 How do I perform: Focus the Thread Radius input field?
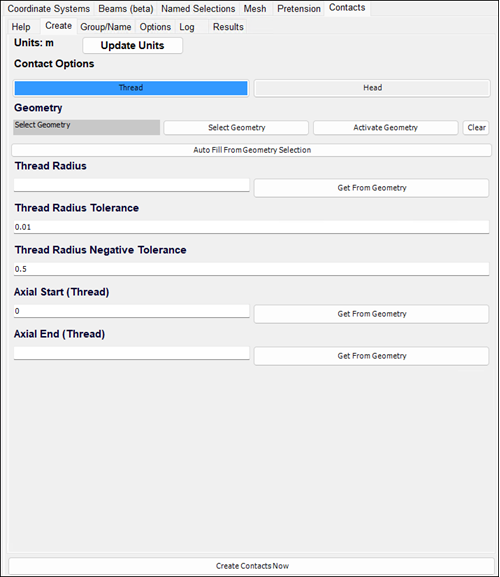coord(131,185)
